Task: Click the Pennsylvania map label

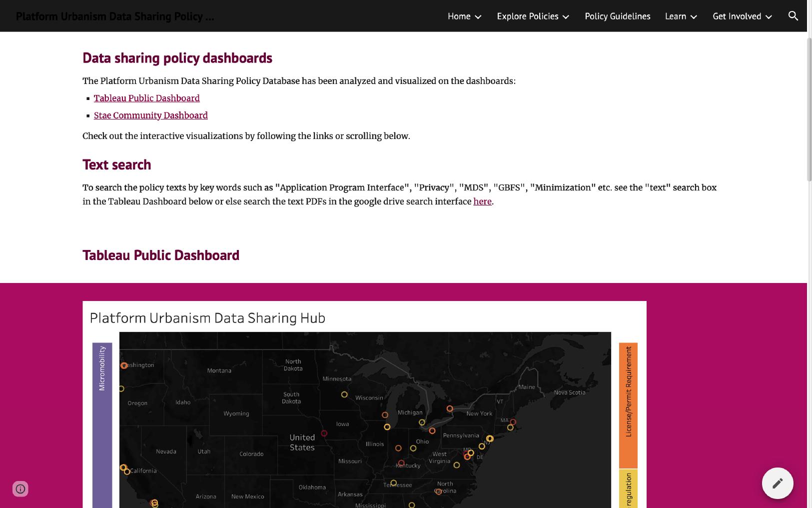Action: [x=461, y=435]
